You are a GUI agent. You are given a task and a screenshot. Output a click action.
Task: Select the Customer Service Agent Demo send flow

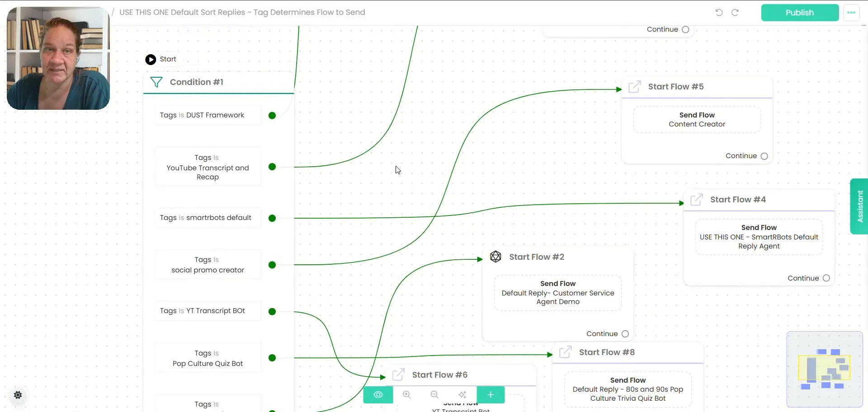tap(558, 293)
